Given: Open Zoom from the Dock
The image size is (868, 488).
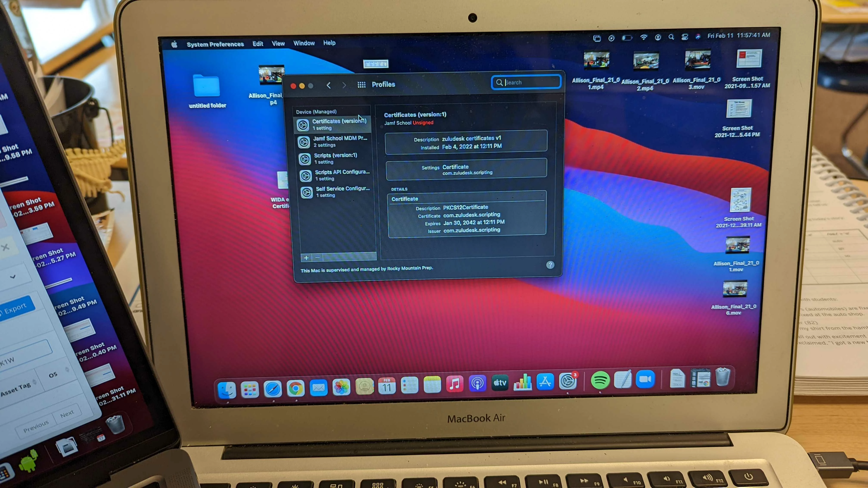Looking at the screenshot, I should [x=645, y=380].
